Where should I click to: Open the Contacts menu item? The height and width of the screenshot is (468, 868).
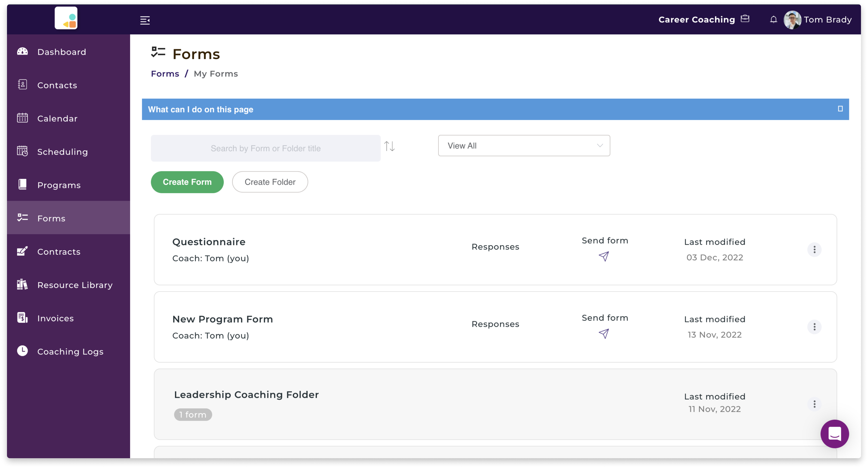pos(69,85)
